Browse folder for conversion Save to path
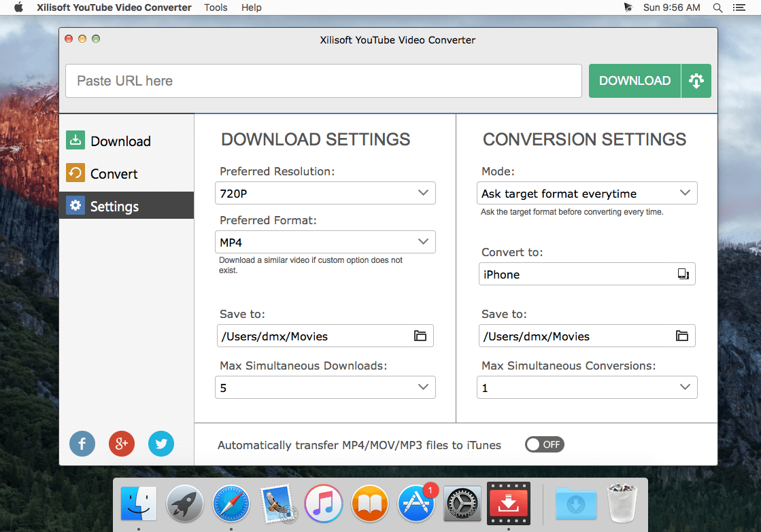The image size is (761, 532). coord(682,336)
